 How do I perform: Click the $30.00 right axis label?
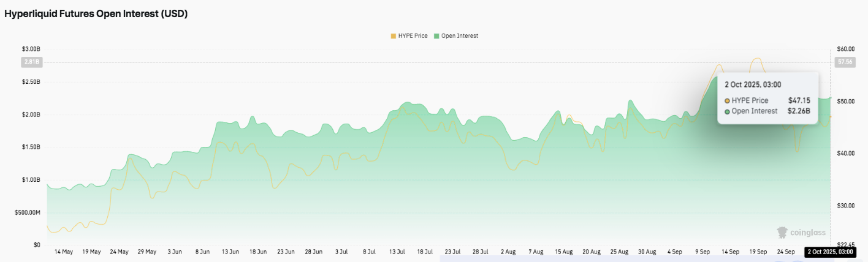(846, 206)
